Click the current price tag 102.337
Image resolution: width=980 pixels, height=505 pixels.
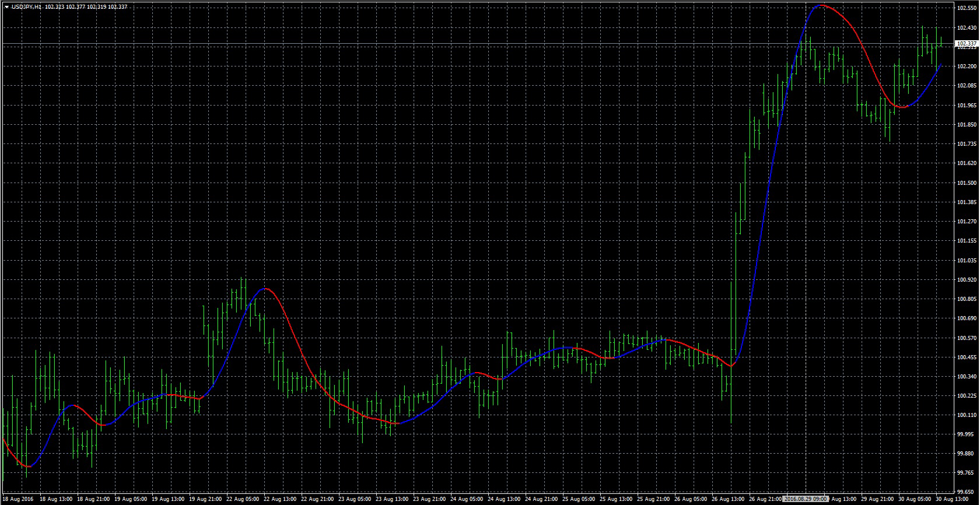[x=967, y=43]
